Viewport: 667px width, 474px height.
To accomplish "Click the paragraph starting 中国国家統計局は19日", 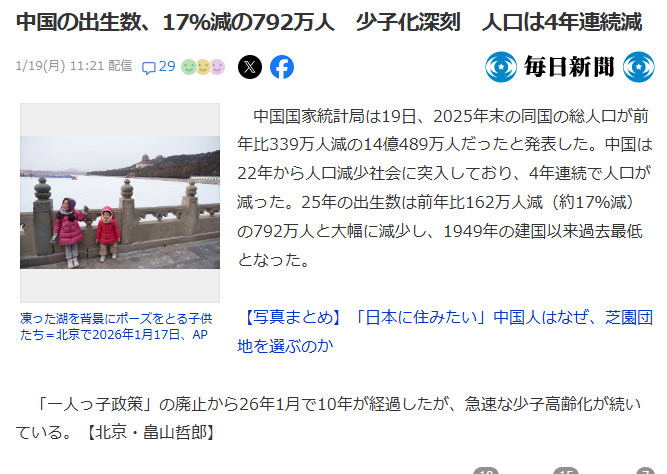I will click(x=445, y=188).
